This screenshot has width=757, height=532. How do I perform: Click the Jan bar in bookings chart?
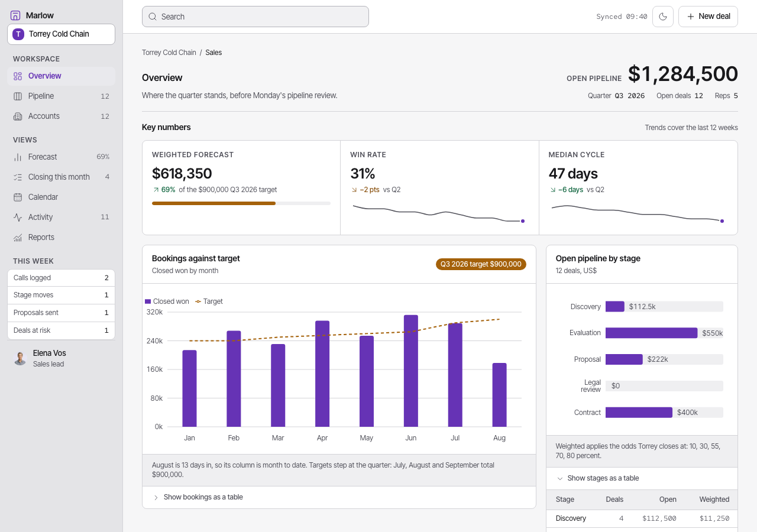(189, 388)
